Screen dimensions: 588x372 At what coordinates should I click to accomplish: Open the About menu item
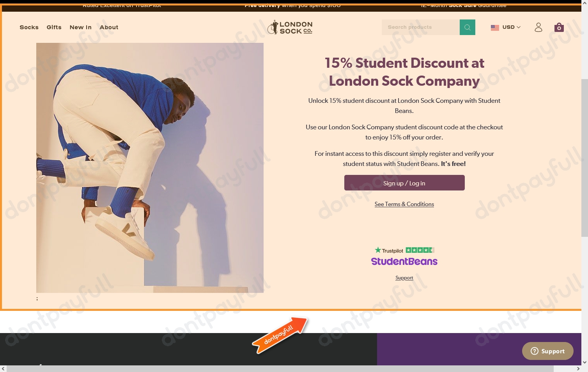[x=109, y=27]
